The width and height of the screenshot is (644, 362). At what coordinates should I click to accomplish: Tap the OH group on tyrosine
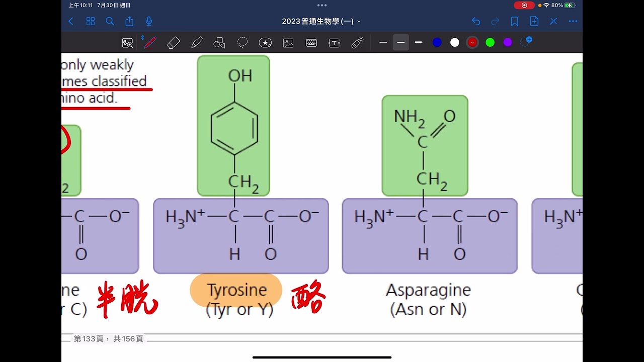[240, 75]
